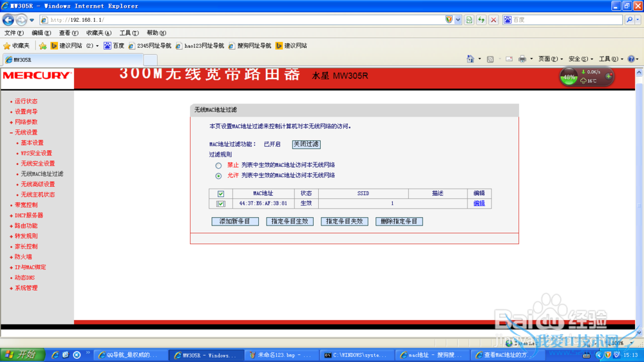
Task: Open 无线安全设置 in the sidebar
Action: click(x=38, y=164)
